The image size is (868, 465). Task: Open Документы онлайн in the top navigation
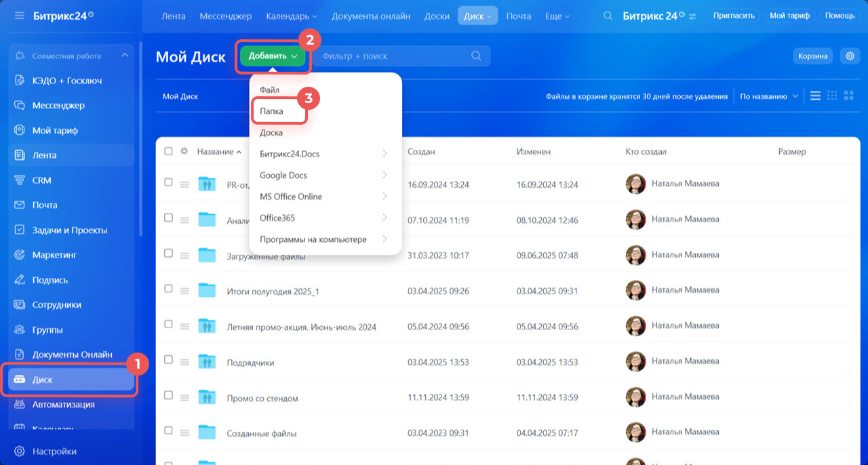pyautogui.click(x=371, y=16)
